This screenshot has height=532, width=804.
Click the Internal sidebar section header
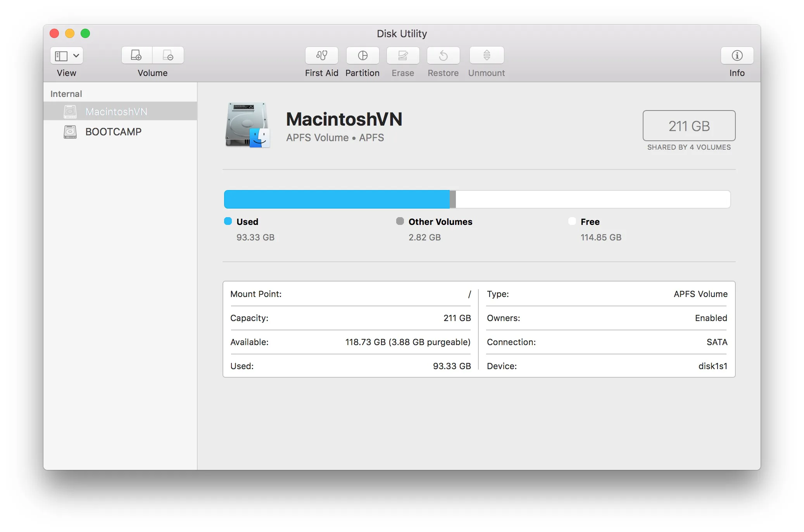(x=66, y=94)
